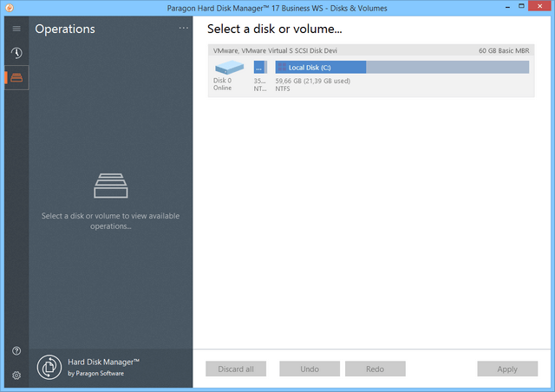This screenshot has height=392, width=555.
Task: Select the Disk 0 drive icon
Action: click(229, 68)
